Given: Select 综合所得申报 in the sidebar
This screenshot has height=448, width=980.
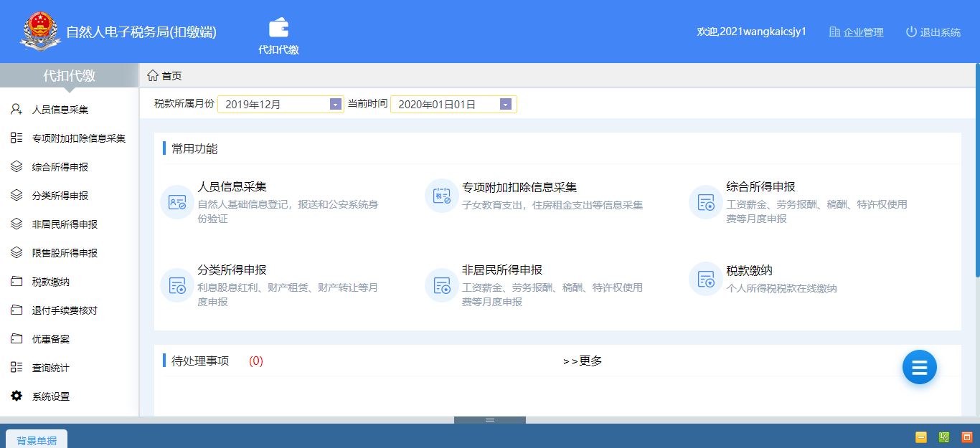Looking at the screenshot, I should [60, 167].
